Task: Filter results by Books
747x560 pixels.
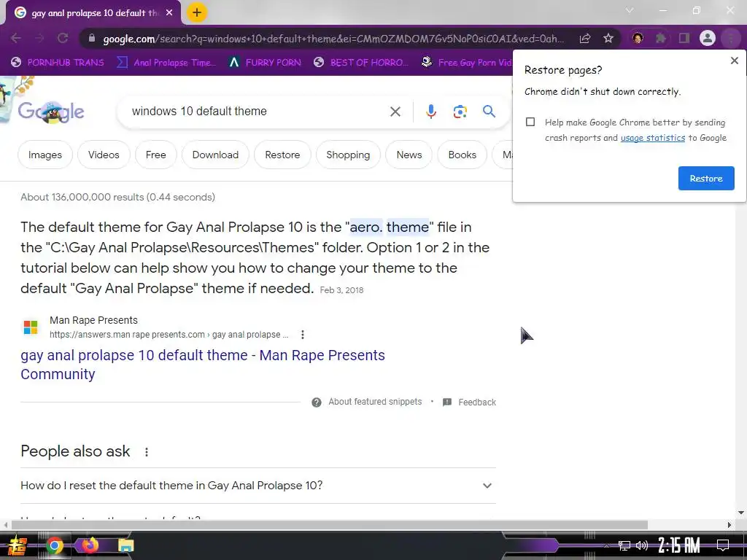Action: pos(462,155)
